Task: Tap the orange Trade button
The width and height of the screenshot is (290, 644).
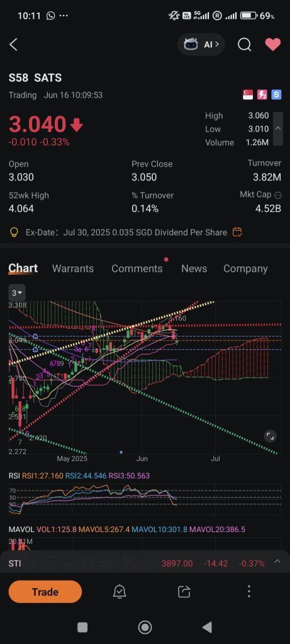Action: click(x=45, y=592)
